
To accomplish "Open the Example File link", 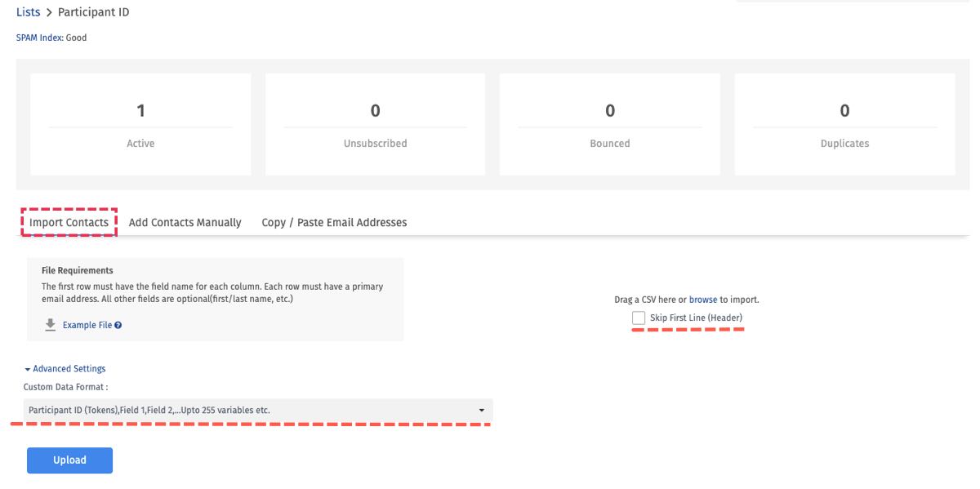I will click(87, 325).
